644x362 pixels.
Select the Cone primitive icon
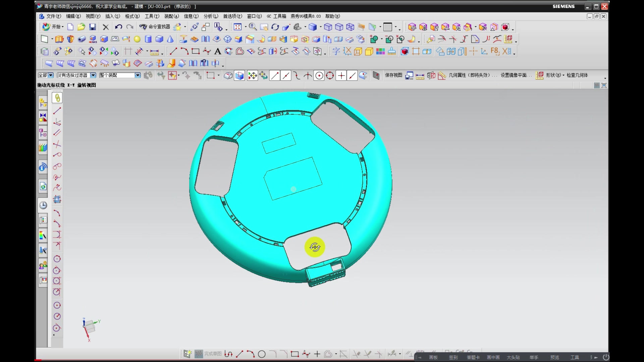(170, 39)
